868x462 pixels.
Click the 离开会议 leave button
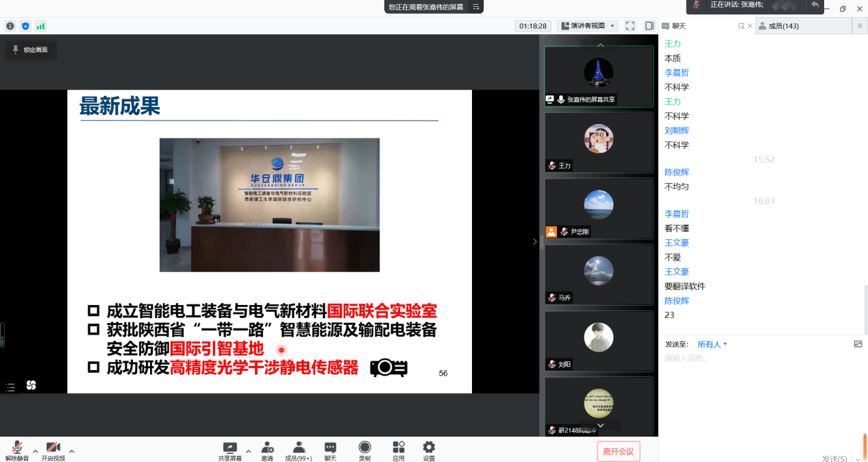pos(618,451)
